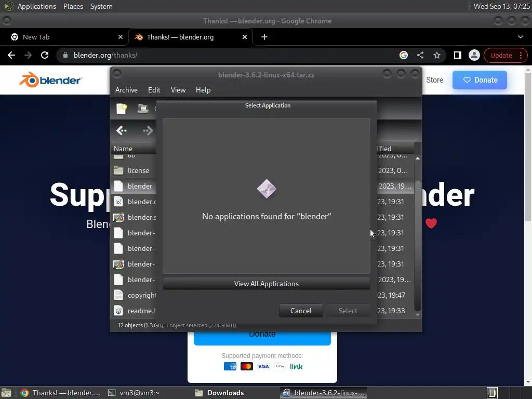
Task: Click Chrome back arrow
Action: (x=11, y=55)
